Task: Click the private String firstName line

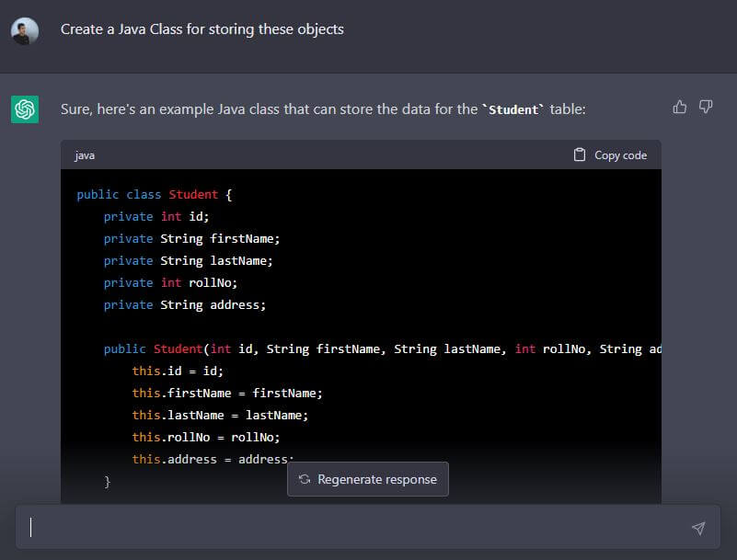Action: 191,238
